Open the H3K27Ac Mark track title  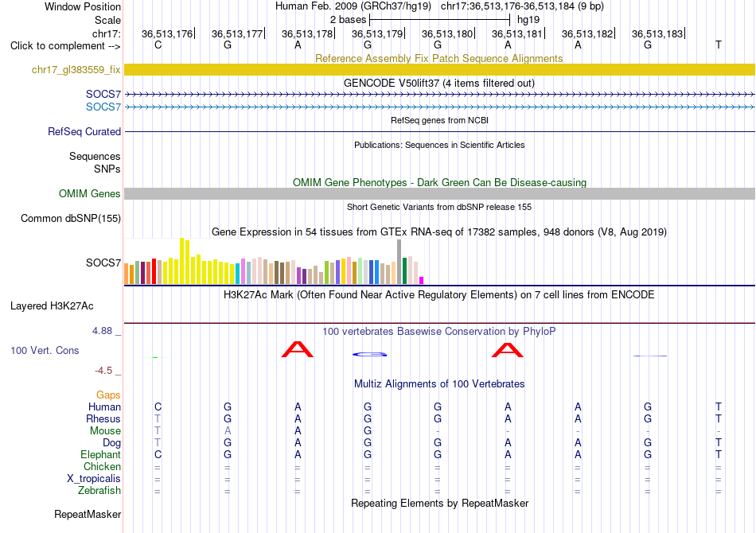coord(438,294)
